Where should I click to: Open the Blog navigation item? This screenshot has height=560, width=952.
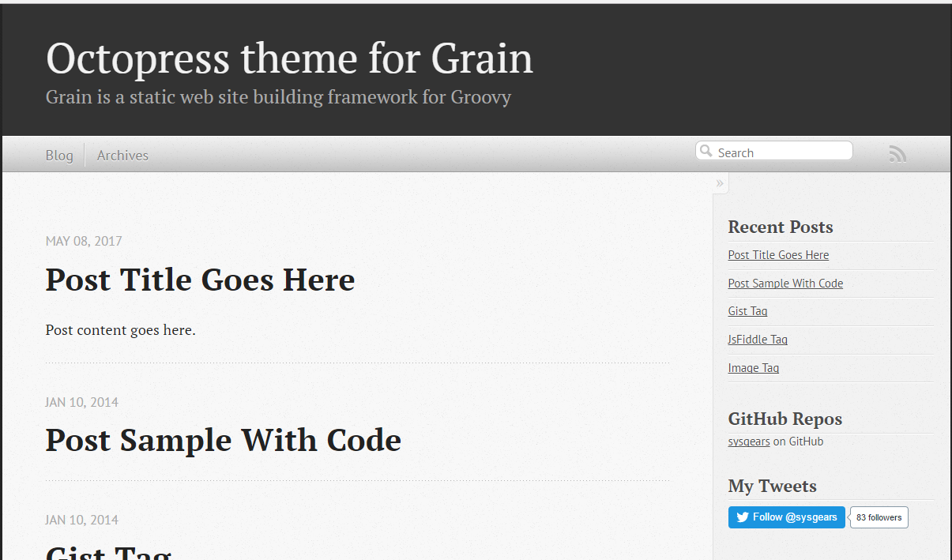pos(59,156)
